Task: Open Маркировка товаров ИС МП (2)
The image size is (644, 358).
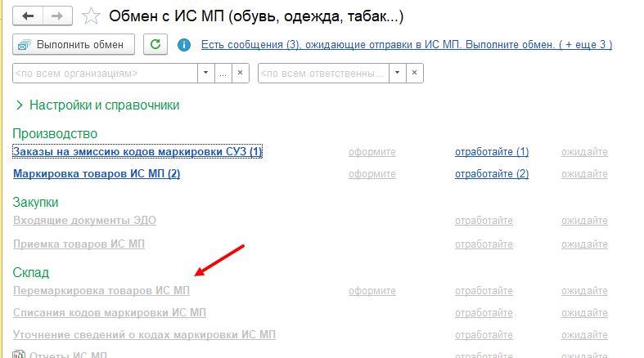Action: [97, 174]
